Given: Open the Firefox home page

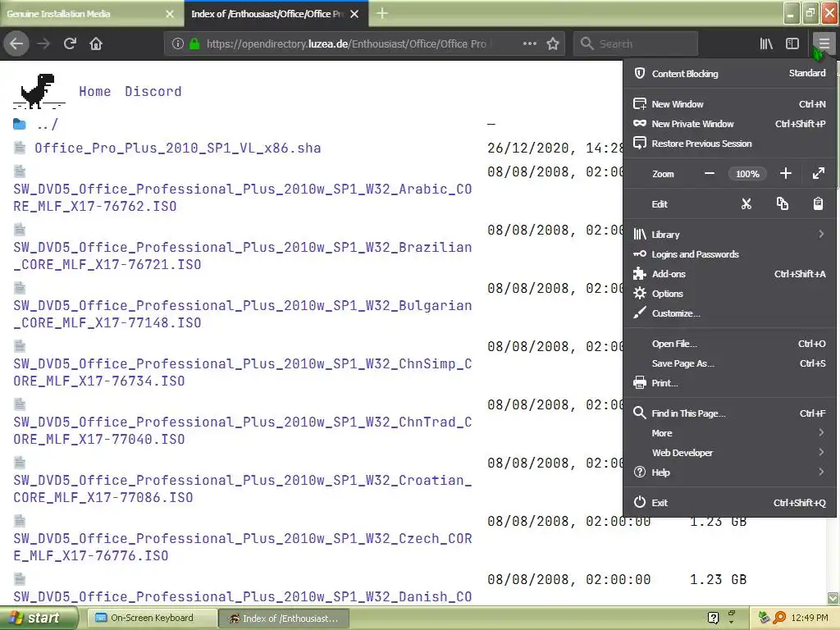Looking at the screenshot, I should (96, 43).
